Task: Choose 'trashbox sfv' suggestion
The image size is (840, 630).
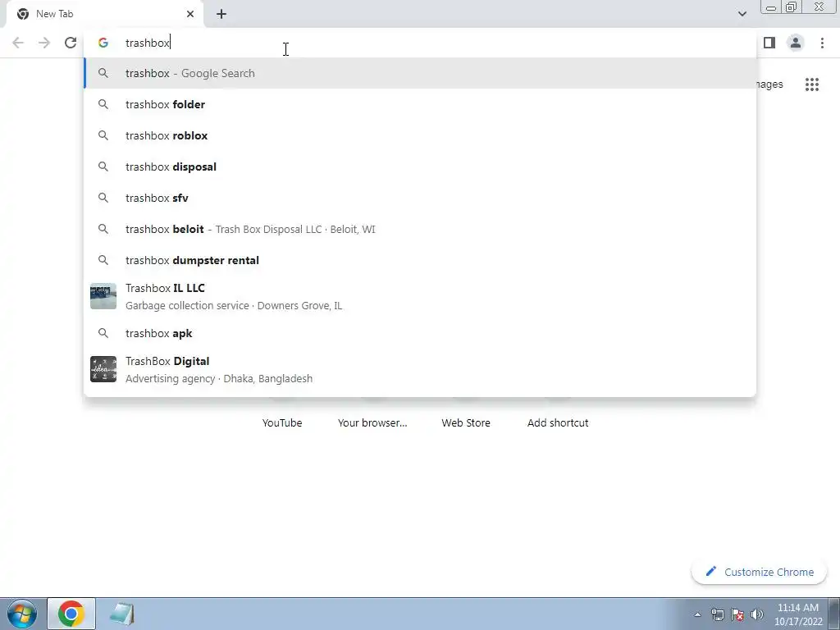Action: pyautogui.click(x=420, y=199)
